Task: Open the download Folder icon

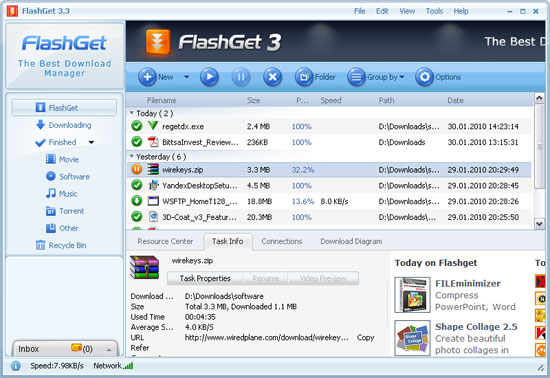Action: (304, 77)
